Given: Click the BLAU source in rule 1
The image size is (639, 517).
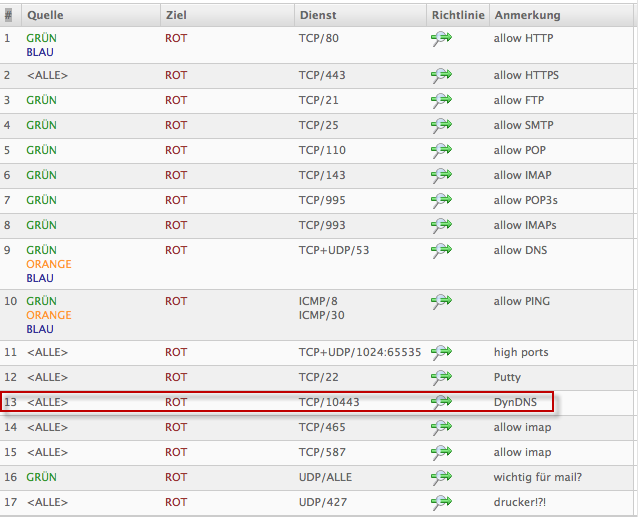Looking at the screenshot, I should coord(40,52).
